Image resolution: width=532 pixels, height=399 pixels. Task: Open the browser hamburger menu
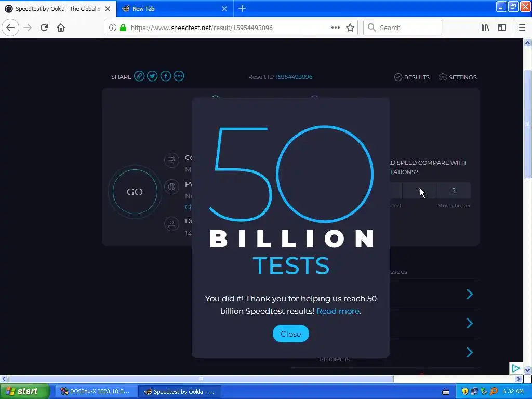(522, 28)
